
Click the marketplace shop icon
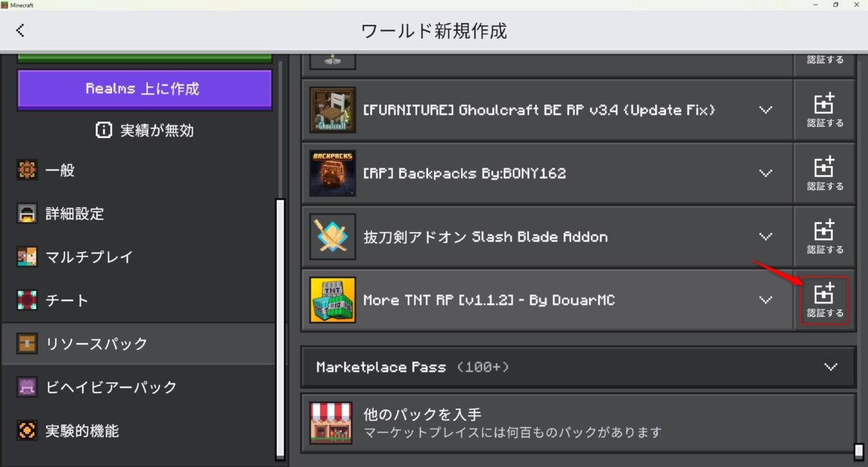tap(331, 423)
